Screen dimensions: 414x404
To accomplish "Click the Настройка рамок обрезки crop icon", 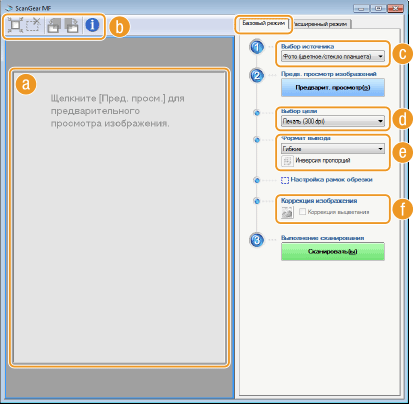I will click(285, 180).
